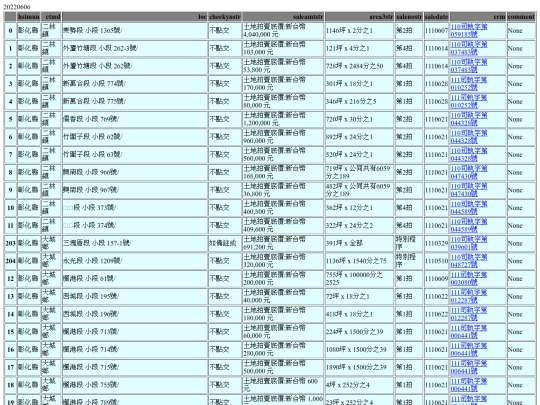Click the crm case link in row 8

(469, 172)
